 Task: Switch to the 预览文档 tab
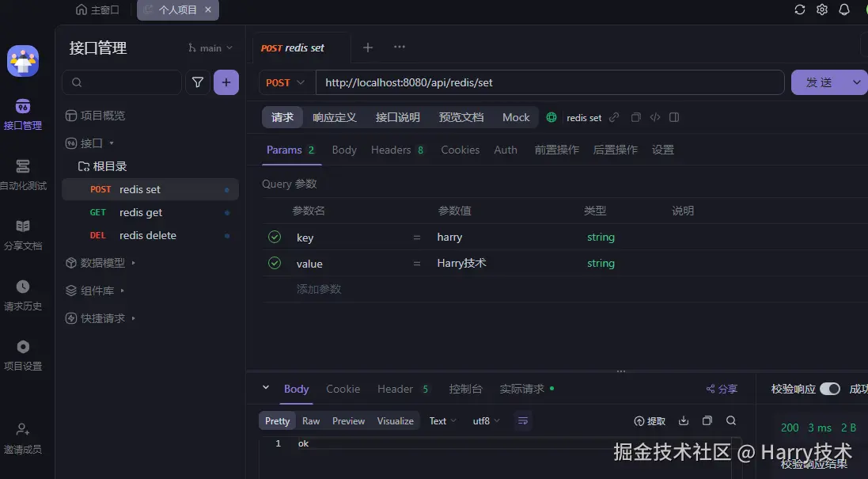click(461, 117)
